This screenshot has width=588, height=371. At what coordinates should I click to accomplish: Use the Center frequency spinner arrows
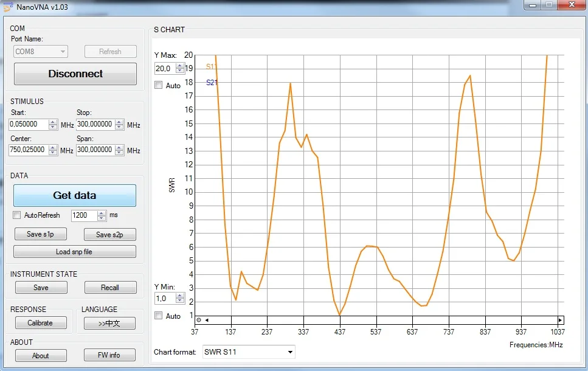click(54, 150)
